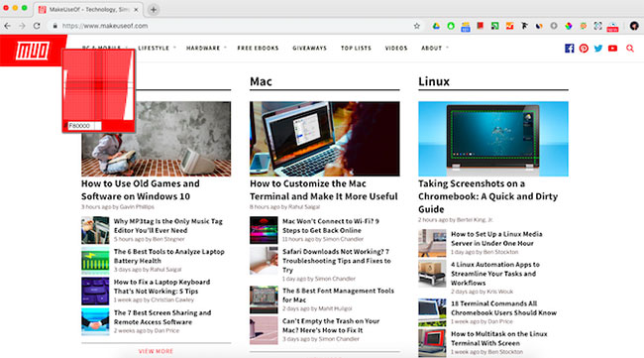Open 'How to Multitask on the Linux Terminal' link

[x=499, y=339]
